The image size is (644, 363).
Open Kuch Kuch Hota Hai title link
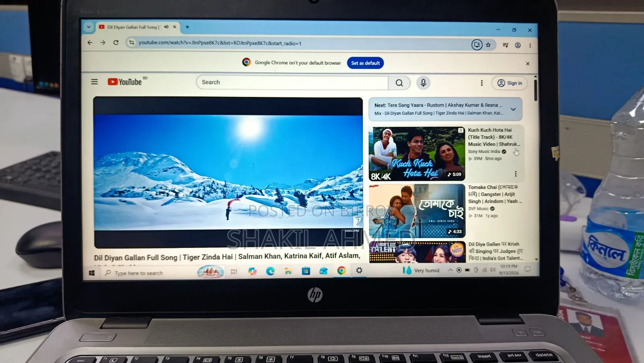coord(494,137)
